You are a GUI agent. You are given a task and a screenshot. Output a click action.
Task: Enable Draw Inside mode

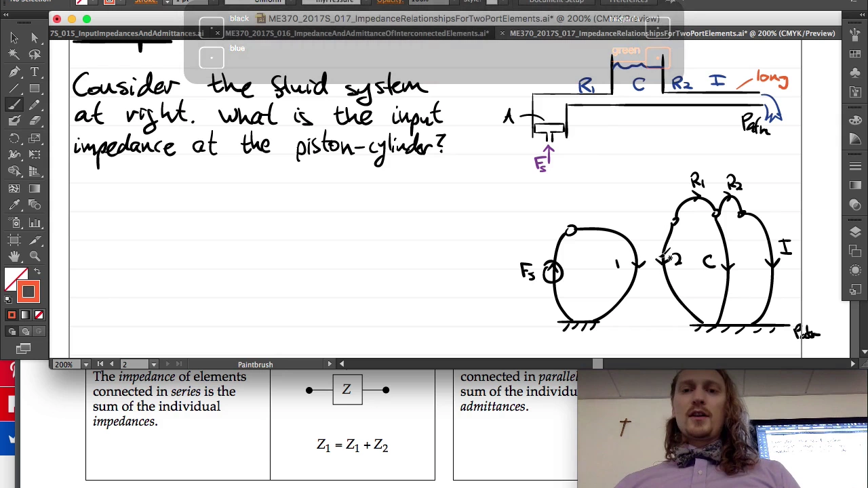39,331
